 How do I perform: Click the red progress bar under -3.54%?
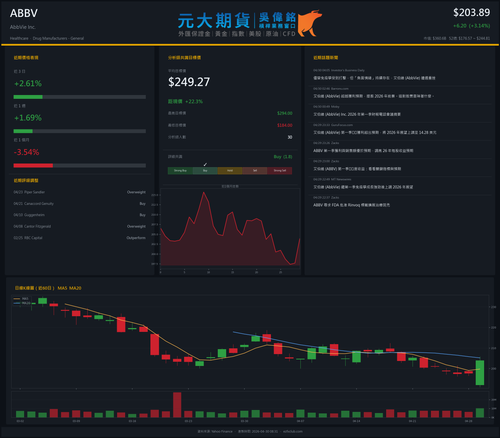pyautogui.click(x=33, y=166)
